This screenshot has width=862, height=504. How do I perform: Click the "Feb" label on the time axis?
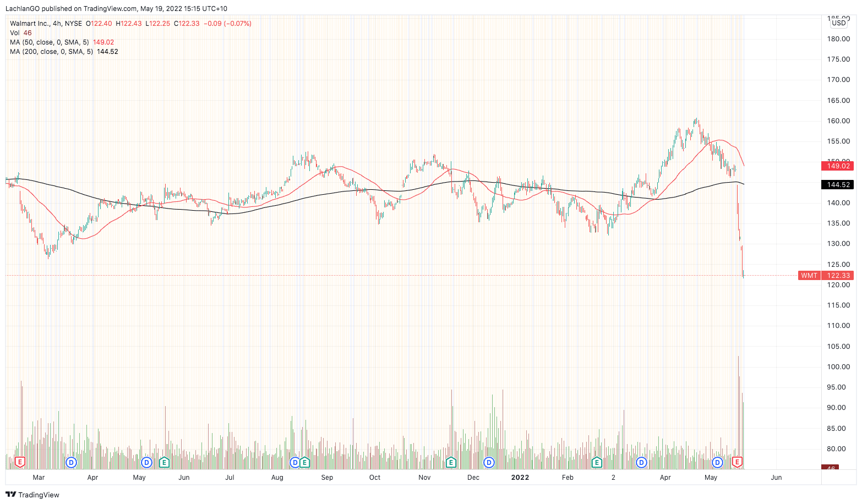click(568, 478)
